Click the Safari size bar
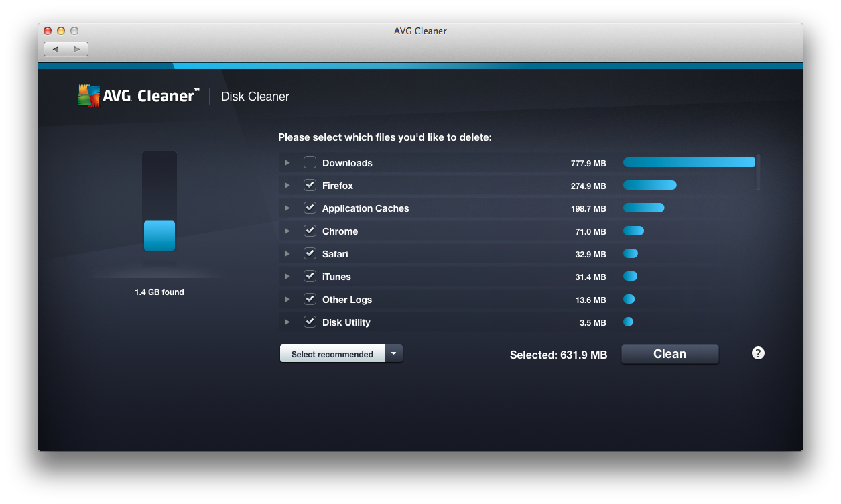This screenshot has height=504, width=841. 631,253
